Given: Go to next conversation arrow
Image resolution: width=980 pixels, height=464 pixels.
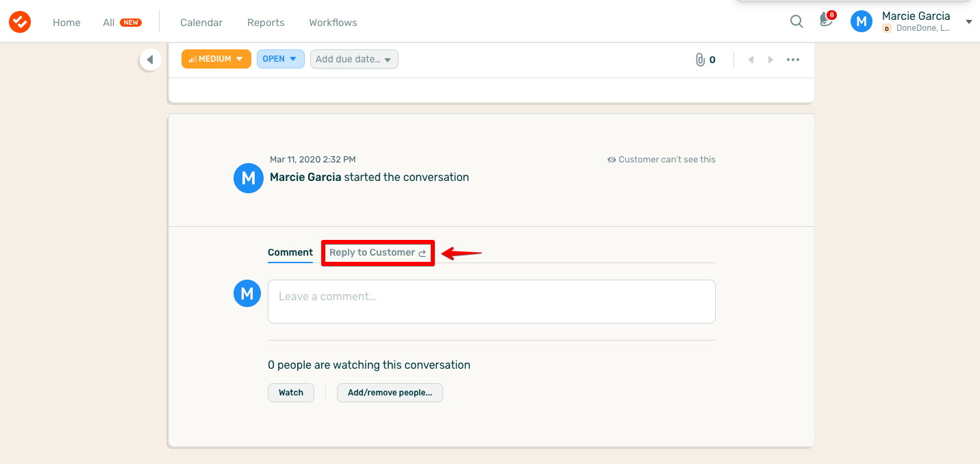Looking at the screenshot, I should point(770,60).
